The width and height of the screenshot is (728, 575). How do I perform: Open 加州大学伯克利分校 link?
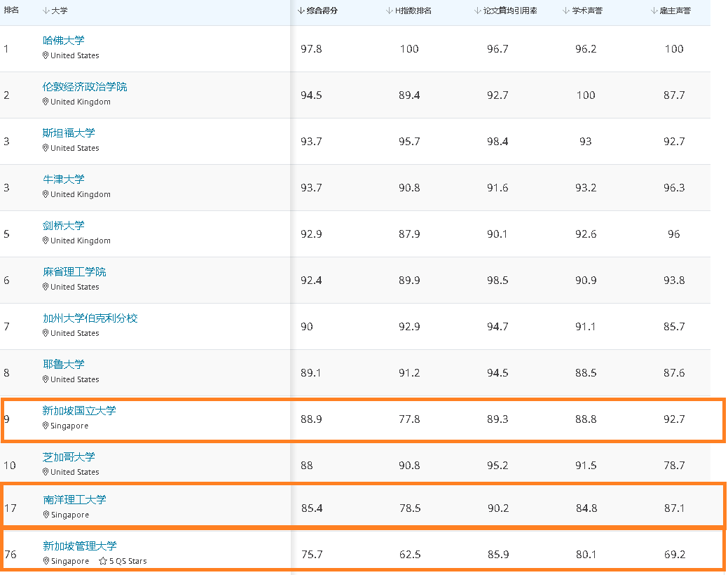click(90, 318)
